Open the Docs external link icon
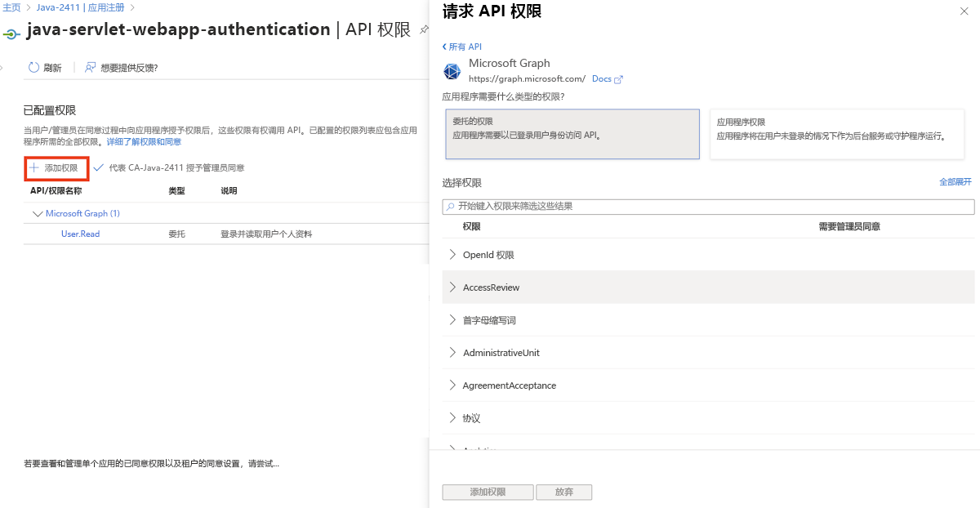980x508 pixels. [x=618, y=79]
